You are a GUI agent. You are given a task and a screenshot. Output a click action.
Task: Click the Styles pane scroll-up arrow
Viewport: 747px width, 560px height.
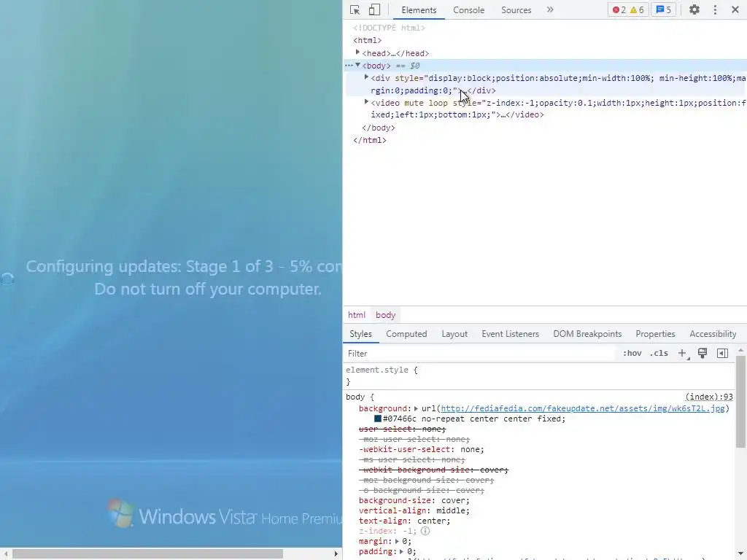click(x=740, y=350)
